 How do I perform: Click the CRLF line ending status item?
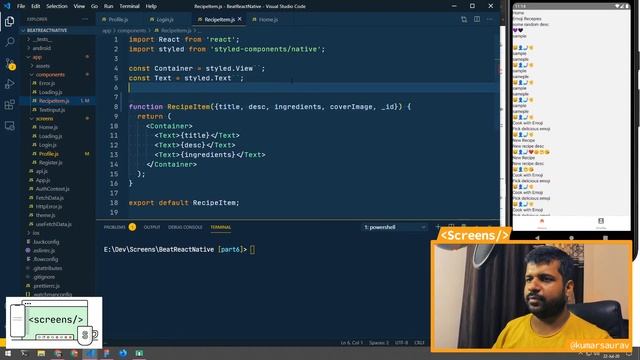[420, 343]
